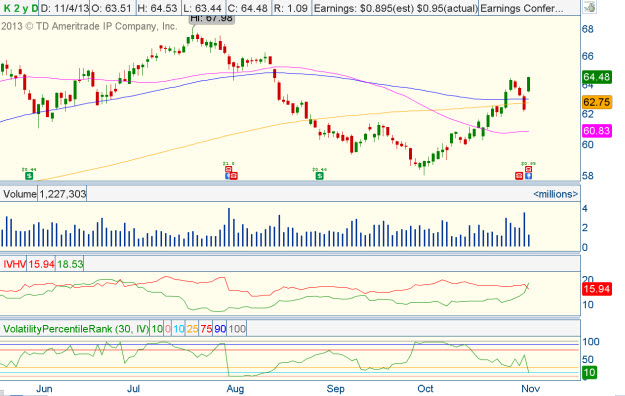Viewport: 625px width, 396px height.
Task: Click the Volume study label
Action: tap(20, 194)
